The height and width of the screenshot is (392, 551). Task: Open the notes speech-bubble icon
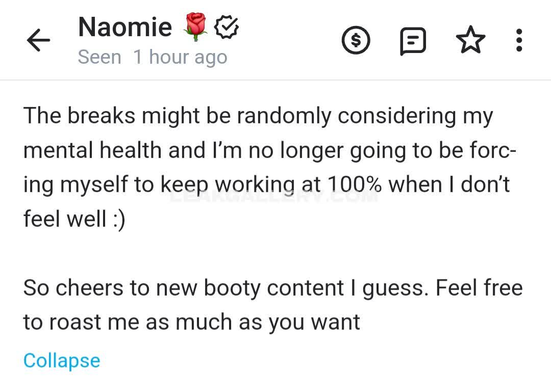point(413,41)
